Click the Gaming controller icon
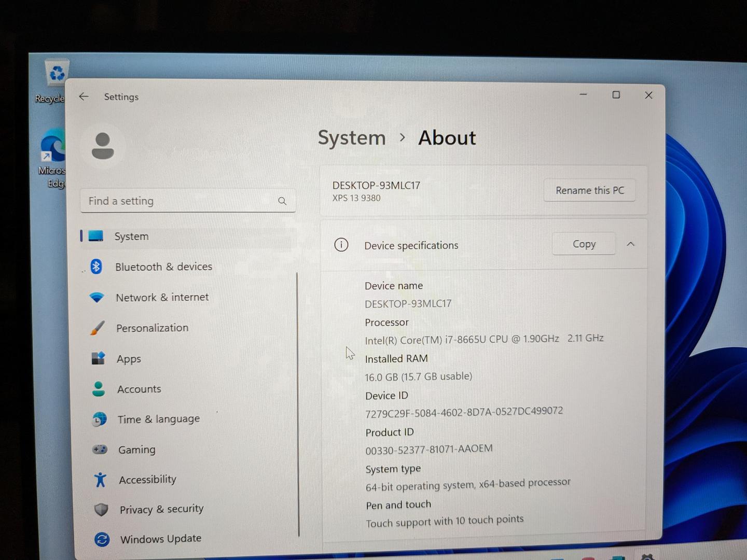This screenshot has width=747, height=560. tap(100, 449)
